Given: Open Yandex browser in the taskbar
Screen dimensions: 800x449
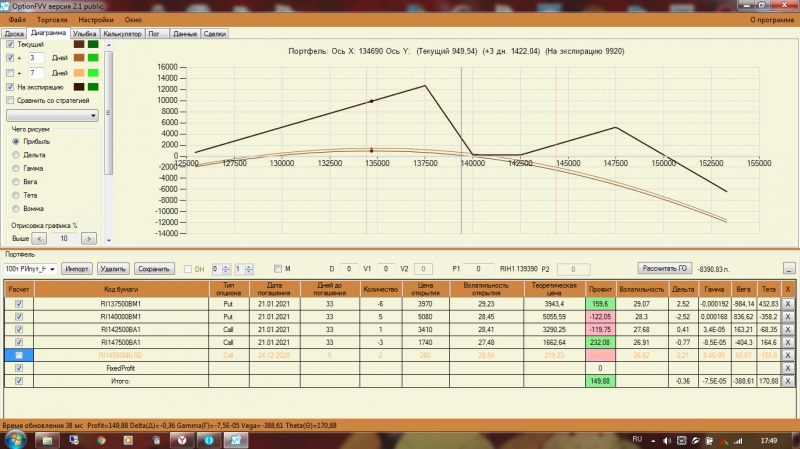Looking at the screenshot, I should [x=182, y=440].
